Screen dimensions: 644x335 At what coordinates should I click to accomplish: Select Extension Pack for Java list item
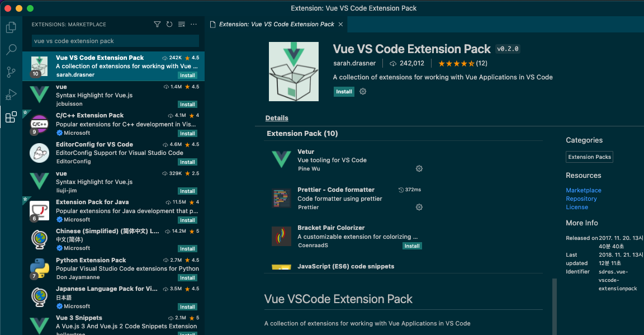tap(113, 211)
